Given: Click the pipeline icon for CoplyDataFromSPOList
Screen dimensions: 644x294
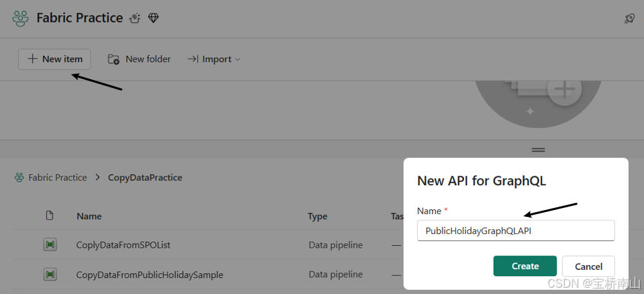Looking at the screenshot, I should tap(50, 245).
